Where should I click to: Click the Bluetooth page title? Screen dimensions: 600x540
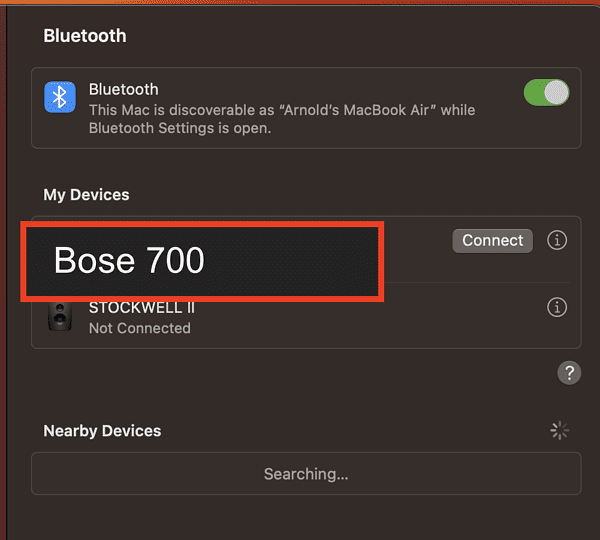(x=85, y=36)
